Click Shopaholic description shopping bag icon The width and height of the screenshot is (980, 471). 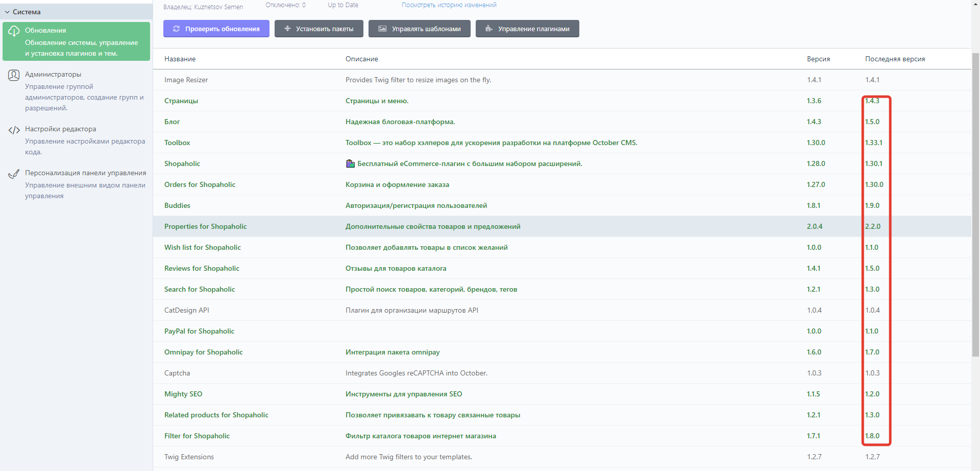(x=350, y=163)
